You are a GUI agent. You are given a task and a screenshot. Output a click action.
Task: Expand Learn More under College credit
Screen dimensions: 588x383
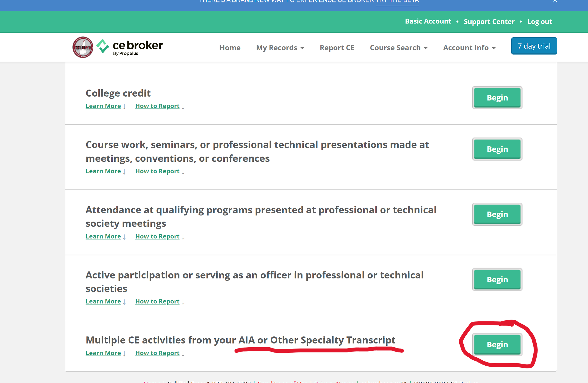103,106
